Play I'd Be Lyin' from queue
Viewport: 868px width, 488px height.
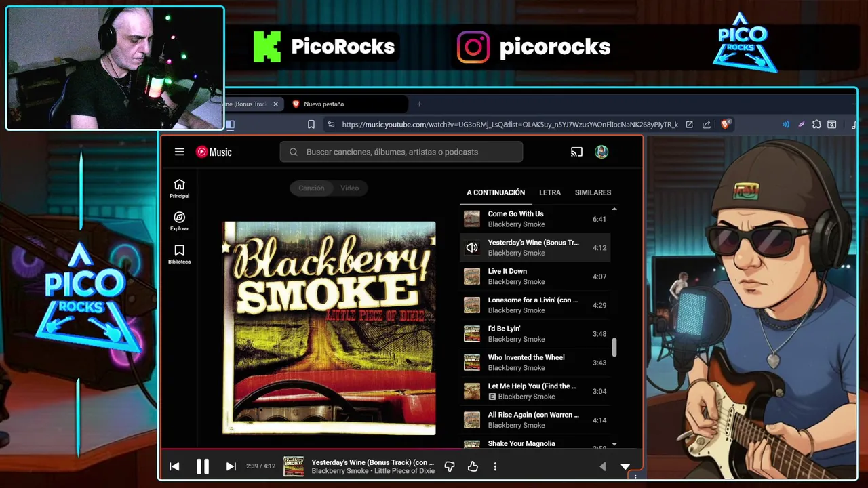pyautogui.click(x=535, y=333)
